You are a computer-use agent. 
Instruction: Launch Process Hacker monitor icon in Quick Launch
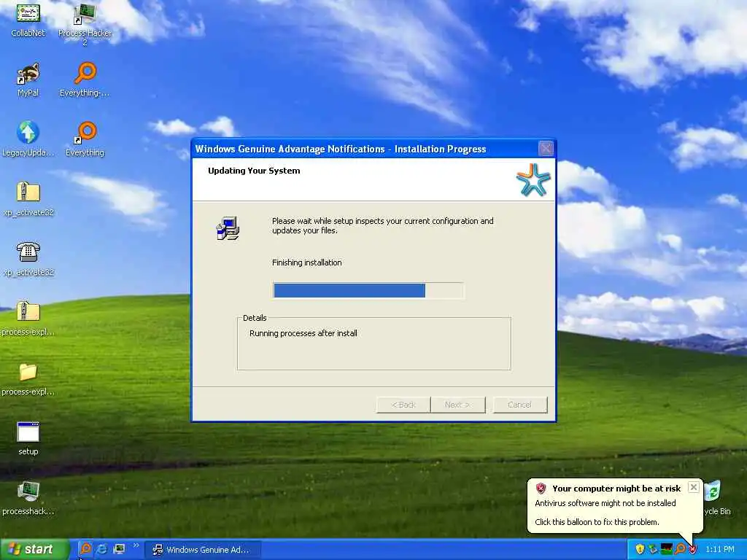[119, 549]
